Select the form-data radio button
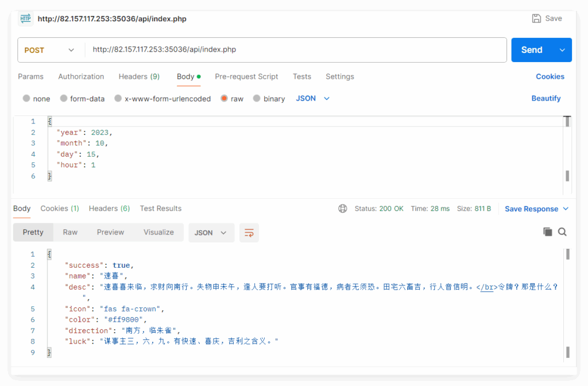The image size is (588, 386). [64, 98]
